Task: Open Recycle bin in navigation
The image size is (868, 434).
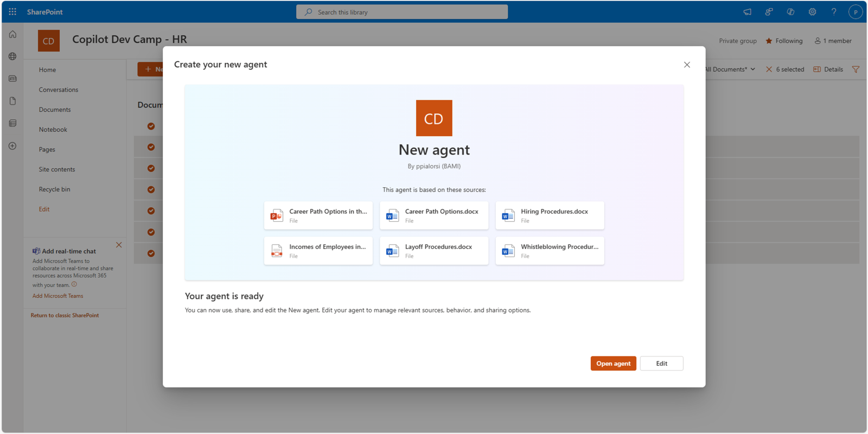Action: 54,189
